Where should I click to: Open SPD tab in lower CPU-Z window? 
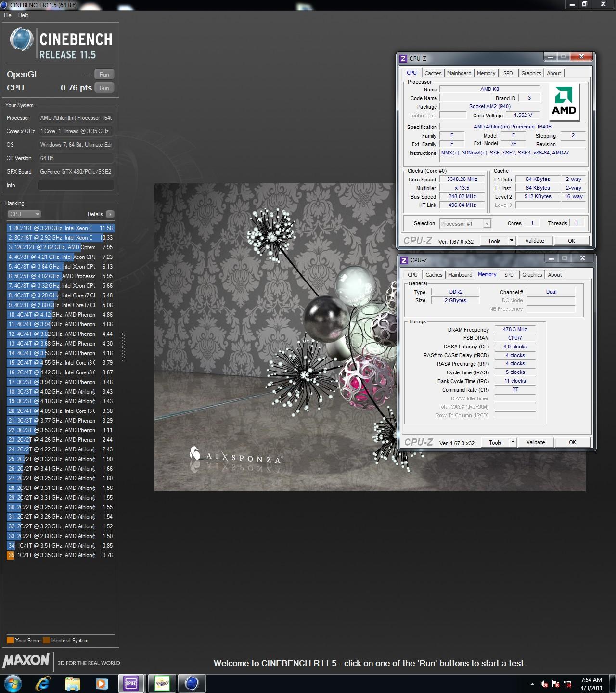(x=509, y=275)
